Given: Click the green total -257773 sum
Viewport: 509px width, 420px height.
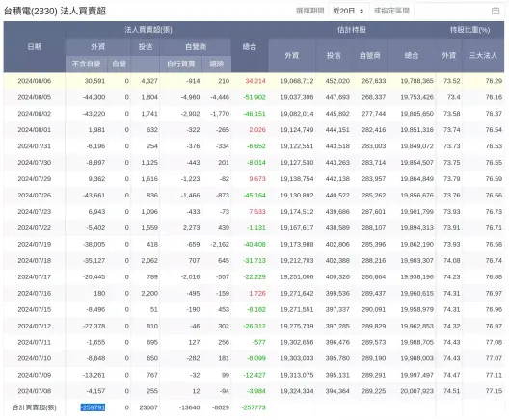Looking at the screenshot, I should (254, 407).
